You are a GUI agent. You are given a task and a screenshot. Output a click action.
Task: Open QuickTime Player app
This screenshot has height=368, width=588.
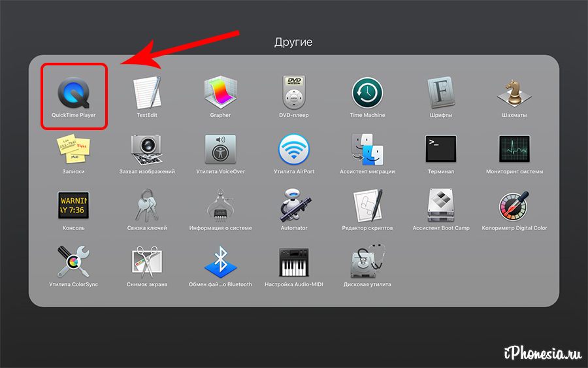(73, 93)
